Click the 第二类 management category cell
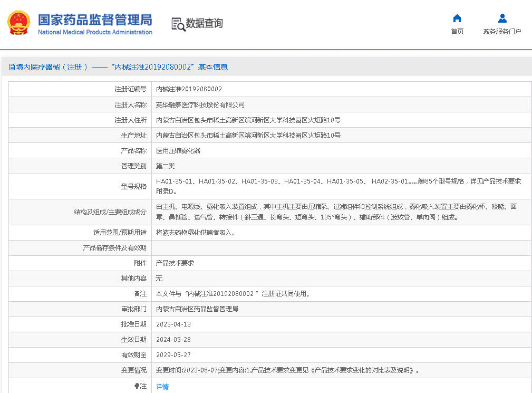The height and width of the screenshot is (393, 532). 165,166
